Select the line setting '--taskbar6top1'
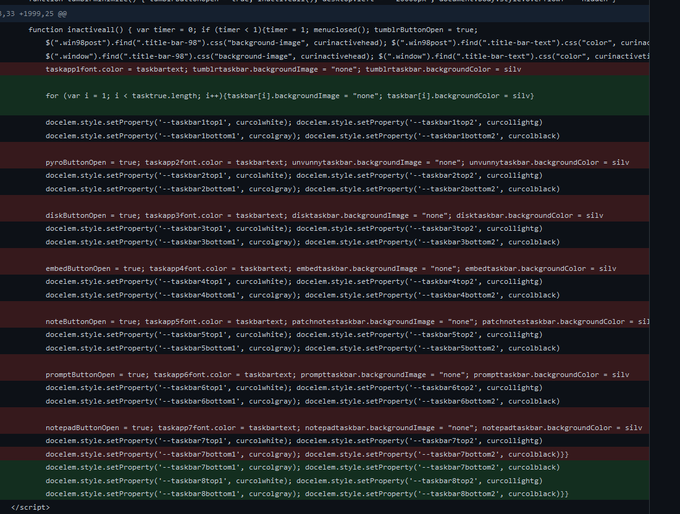Screen dimensions: 680x514 pyautogui.click(x=324, y=387)
